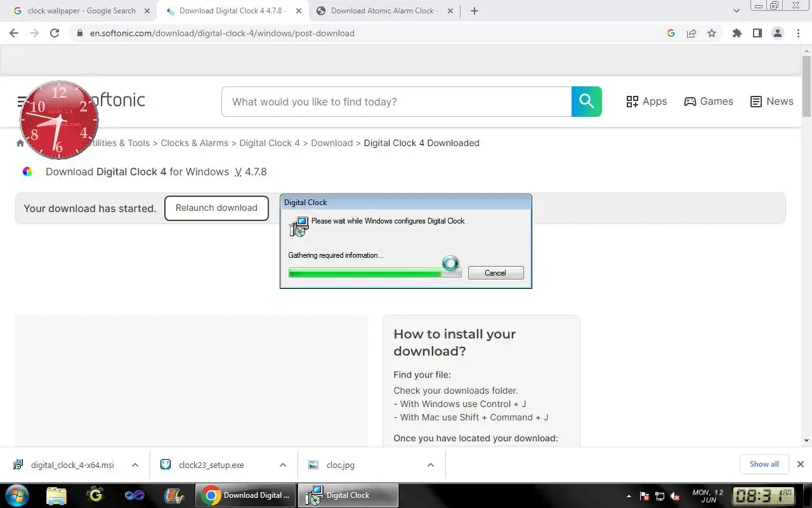Open the tab search dropdown chevron

(736, 11)
